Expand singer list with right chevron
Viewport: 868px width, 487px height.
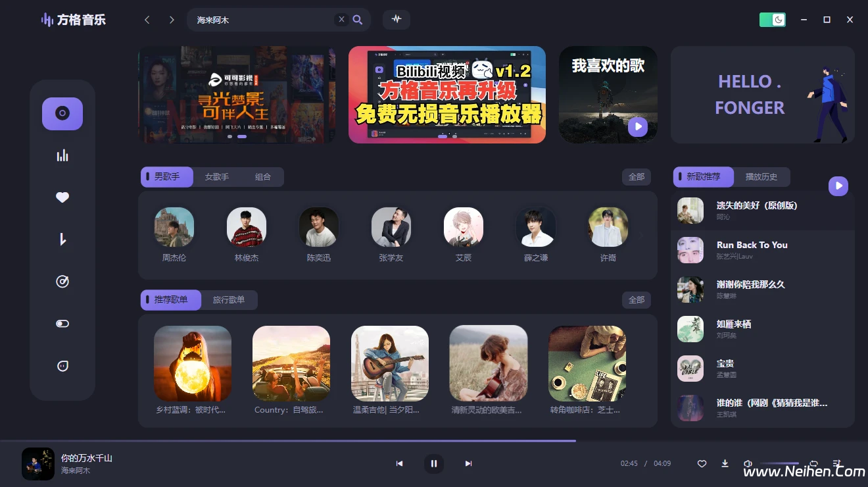coord(641,235)
